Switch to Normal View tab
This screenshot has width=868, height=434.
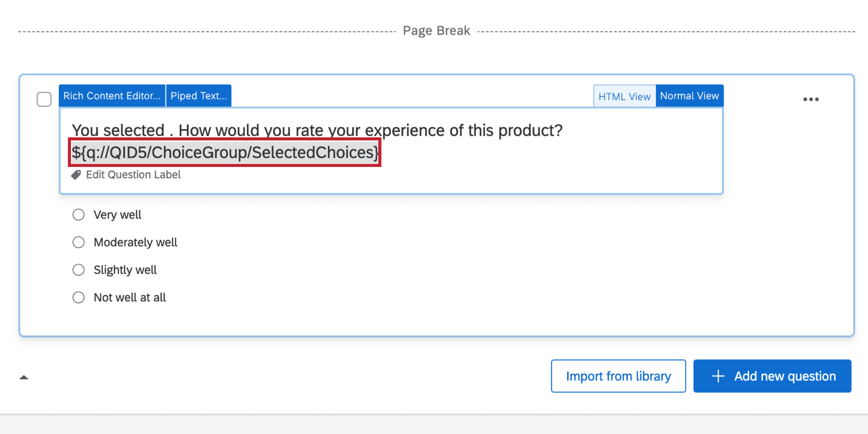click(x=689, y=96)
